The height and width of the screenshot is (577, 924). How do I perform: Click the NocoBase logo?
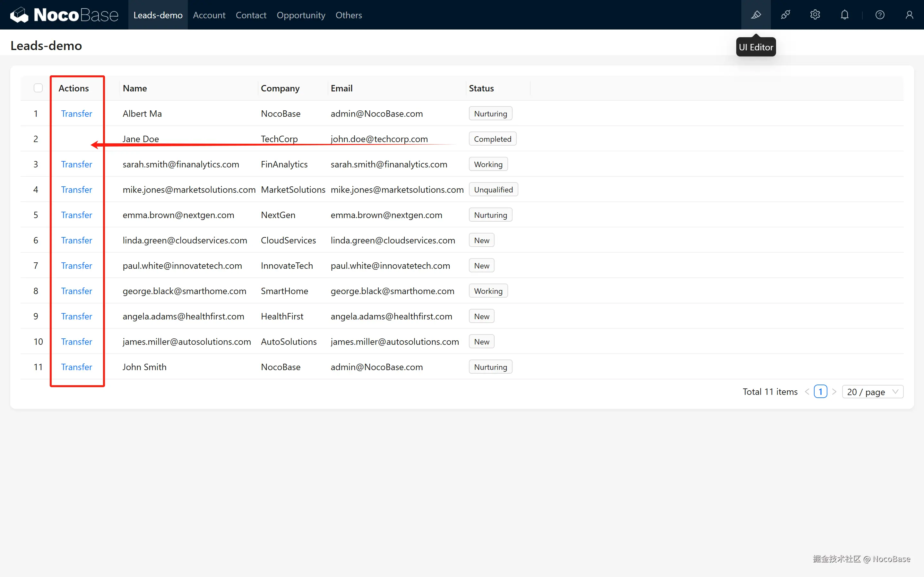coord(64,15)
